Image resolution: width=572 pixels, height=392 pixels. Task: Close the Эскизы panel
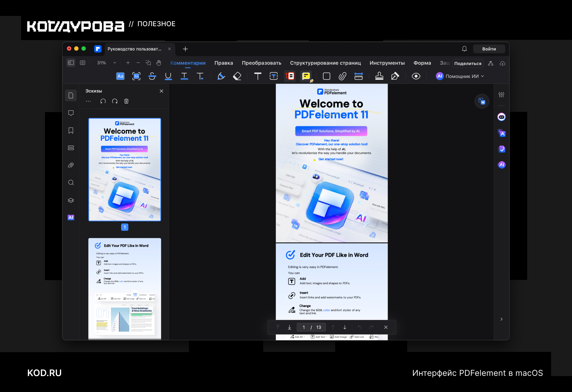coord(161,91)
